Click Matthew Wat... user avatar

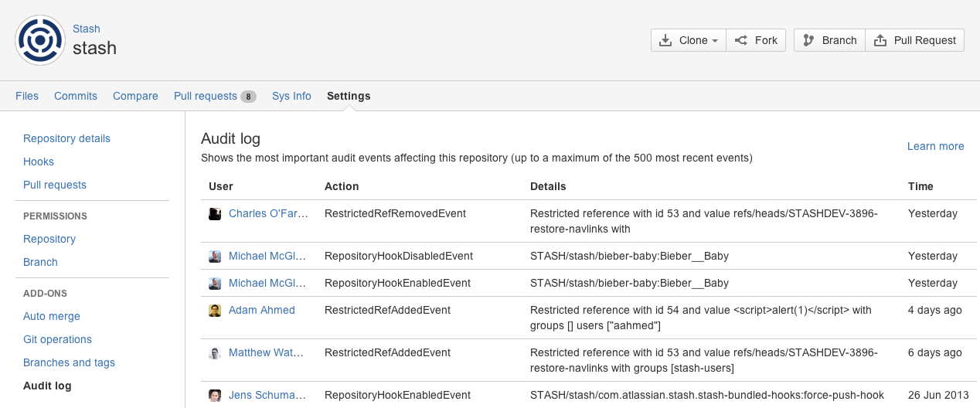(x=215, y=353)
